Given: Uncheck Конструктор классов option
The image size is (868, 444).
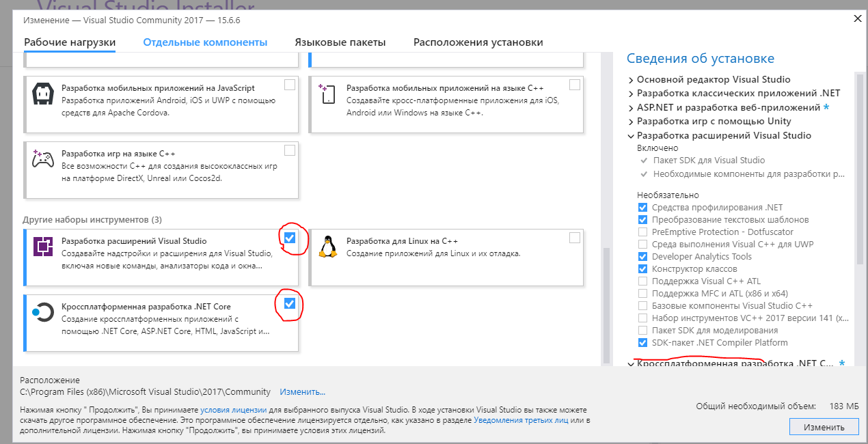Looking at the screenshot, I should tap(642, 268).
